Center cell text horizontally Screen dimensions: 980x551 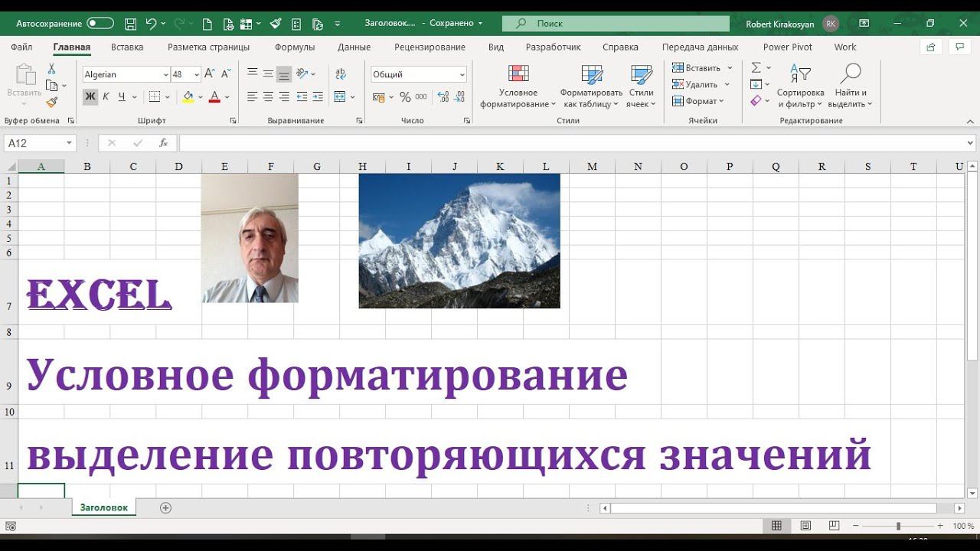click(x=268, y=97)
